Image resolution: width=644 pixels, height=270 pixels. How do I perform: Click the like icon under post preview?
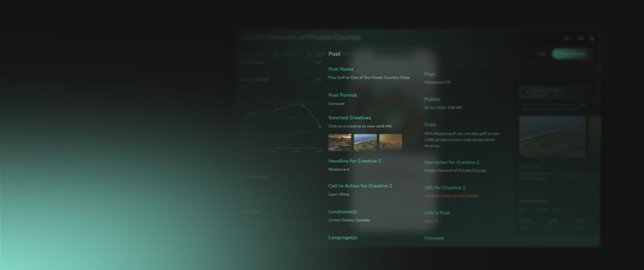coord(523,210)
